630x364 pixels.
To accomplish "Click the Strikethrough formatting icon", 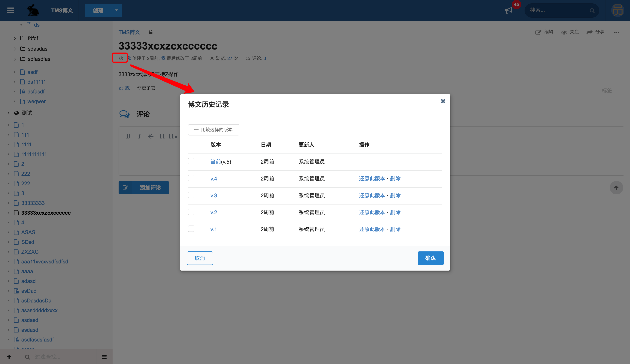I will point(151,136).
